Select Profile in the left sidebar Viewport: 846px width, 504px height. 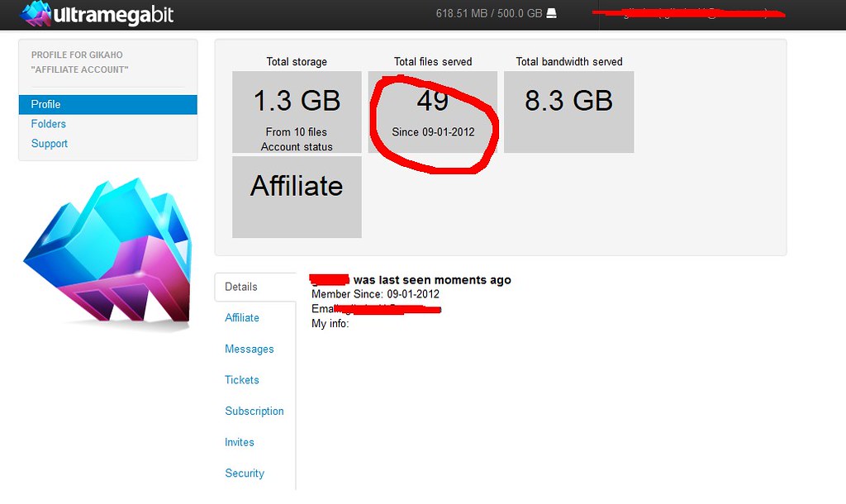[x=46, y=105]
